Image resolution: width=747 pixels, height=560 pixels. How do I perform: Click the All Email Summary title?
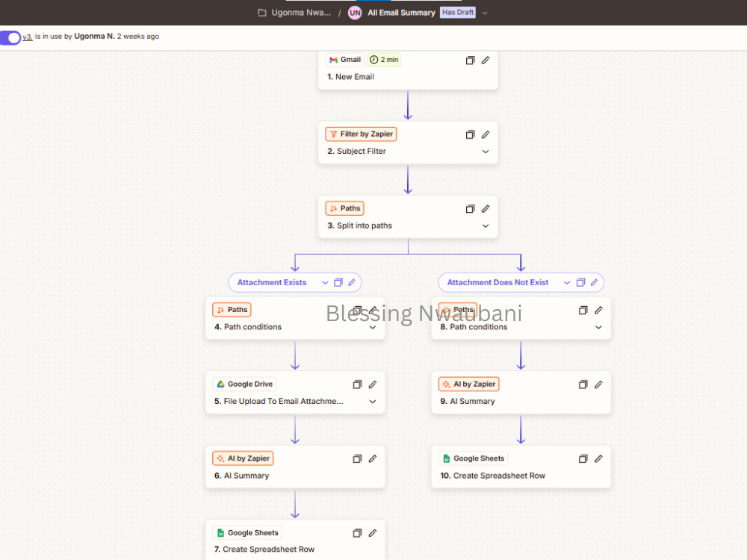(401, 13)
